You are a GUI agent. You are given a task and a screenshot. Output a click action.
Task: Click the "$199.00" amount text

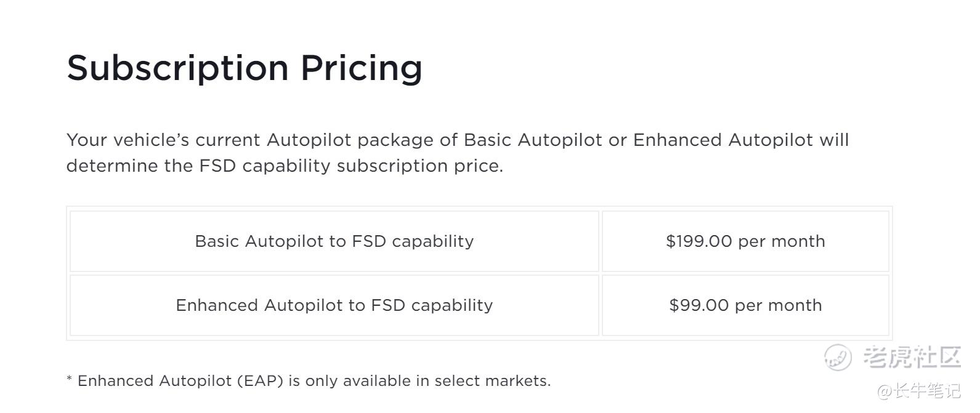tap(699, 241)
